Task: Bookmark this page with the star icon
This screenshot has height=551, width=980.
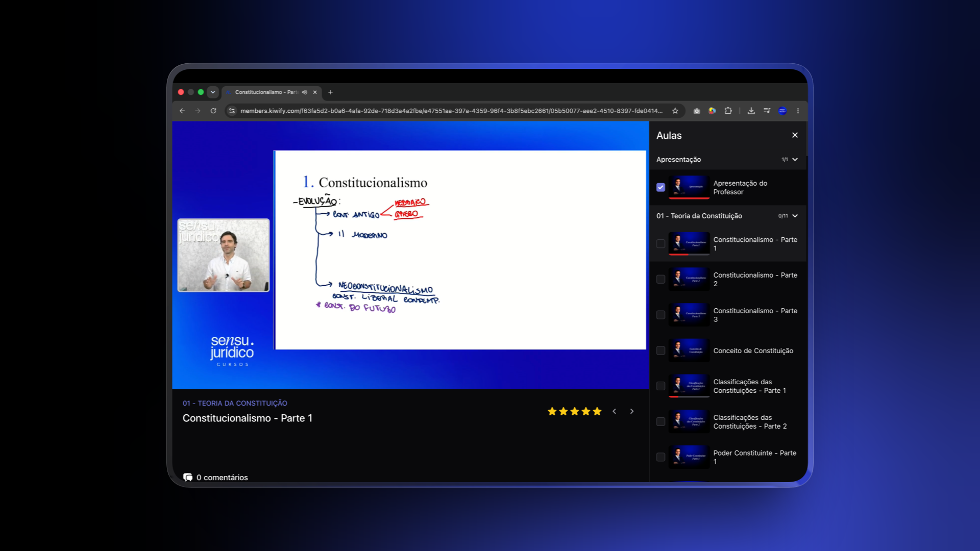Action: [x=675, y=111]
